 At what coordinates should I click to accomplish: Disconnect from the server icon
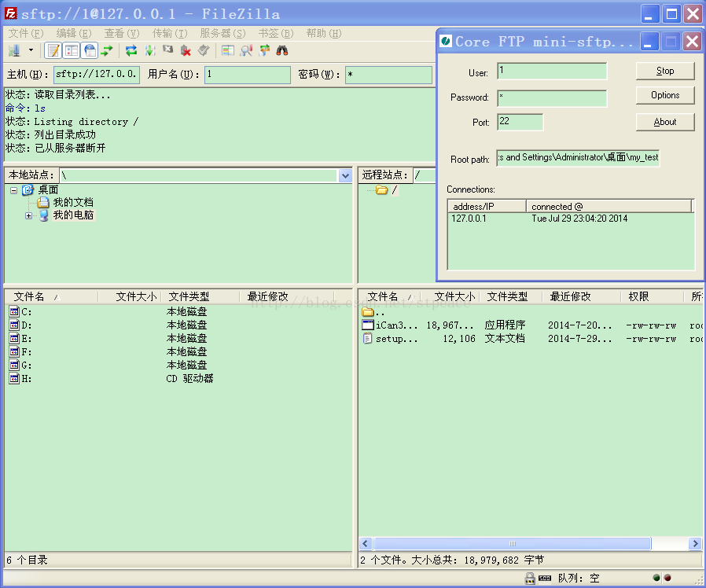[x=186, y=50]
